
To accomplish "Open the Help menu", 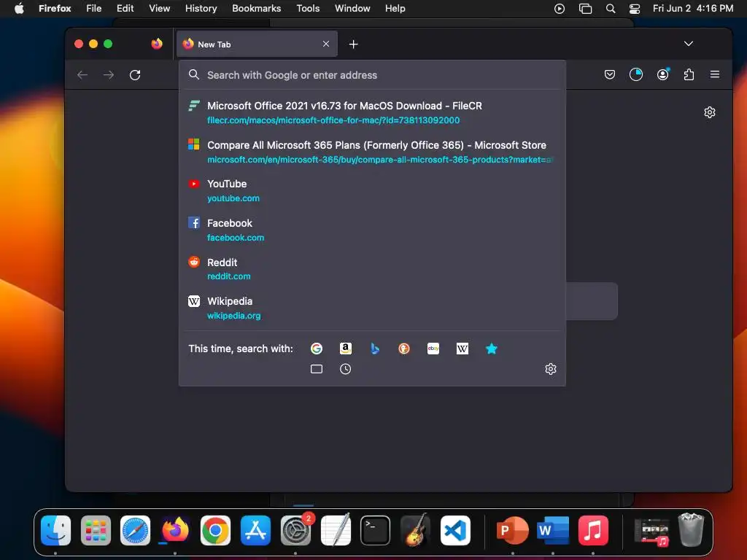I will pos(395,8).
